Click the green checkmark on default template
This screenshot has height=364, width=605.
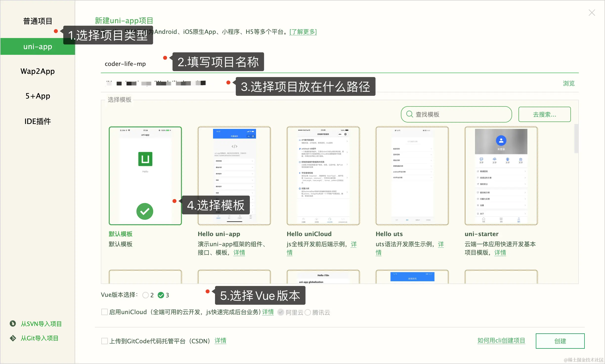click(145, 211)
